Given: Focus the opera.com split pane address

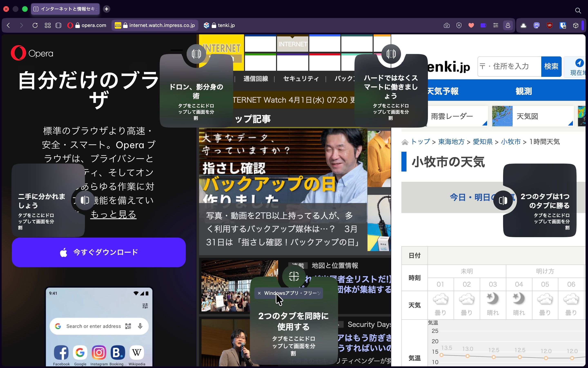Looking at the screenshot, I should (x=87, y=25).
